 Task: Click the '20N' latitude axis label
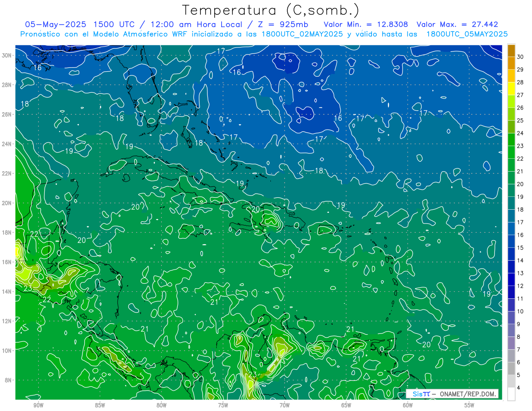coord(8,203)
